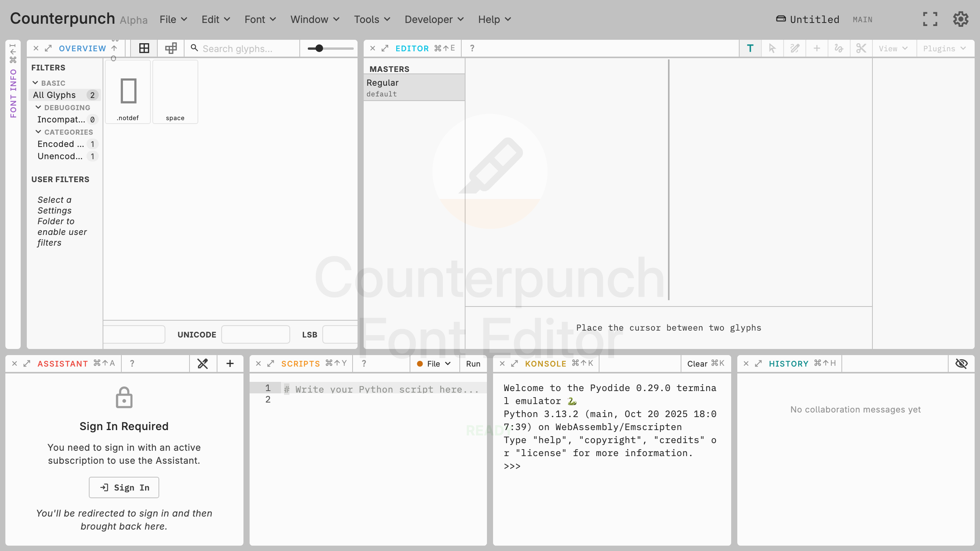Open the File menu
This screenshot has height=551, width=980.
[173, 19]
